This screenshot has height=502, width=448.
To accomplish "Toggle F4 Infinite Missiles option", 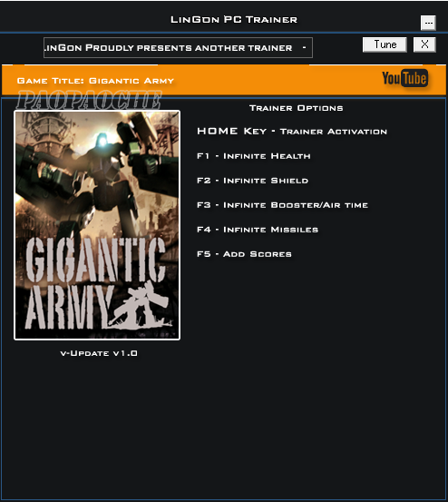I will point(258,230).
